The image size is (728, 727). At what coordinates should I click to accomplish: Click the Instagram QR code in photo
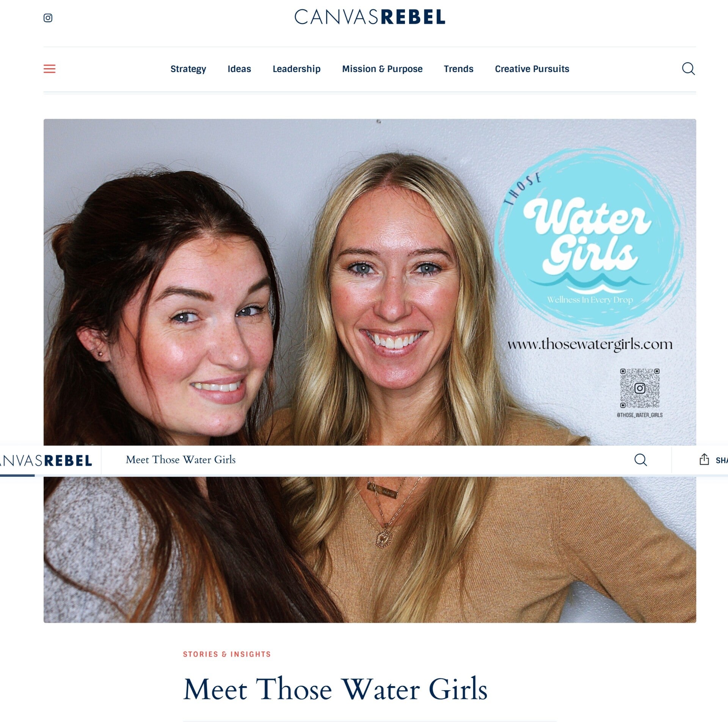coord(640,389)
